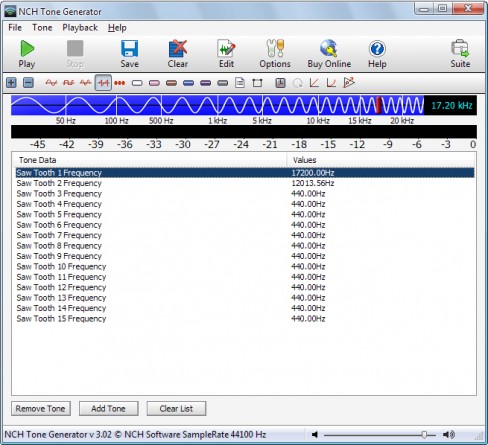Save the tone with the floppy icon
This screenshot has height=445, width=488.
[129, 54]
